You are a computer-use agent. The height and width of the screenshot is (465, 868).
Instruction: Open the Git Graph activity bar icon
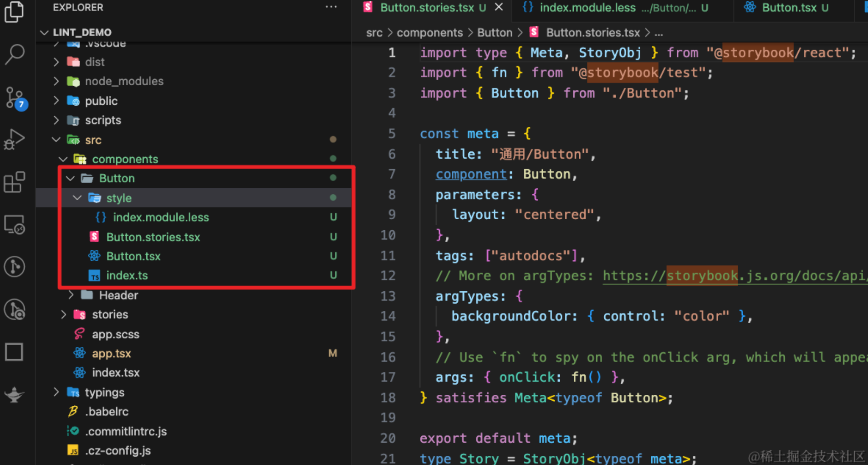point(15,267)
